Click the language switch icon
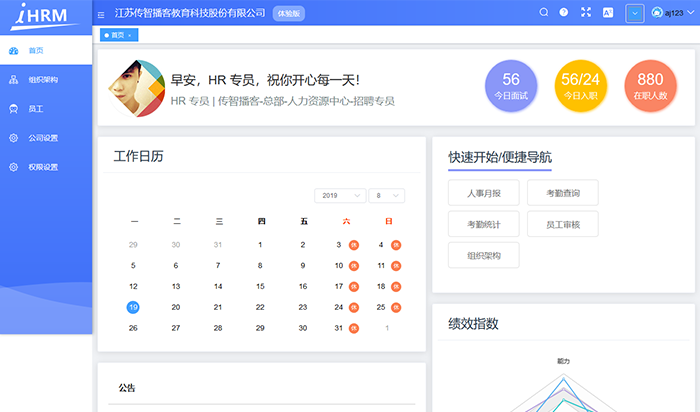 (x=607, y=13)
